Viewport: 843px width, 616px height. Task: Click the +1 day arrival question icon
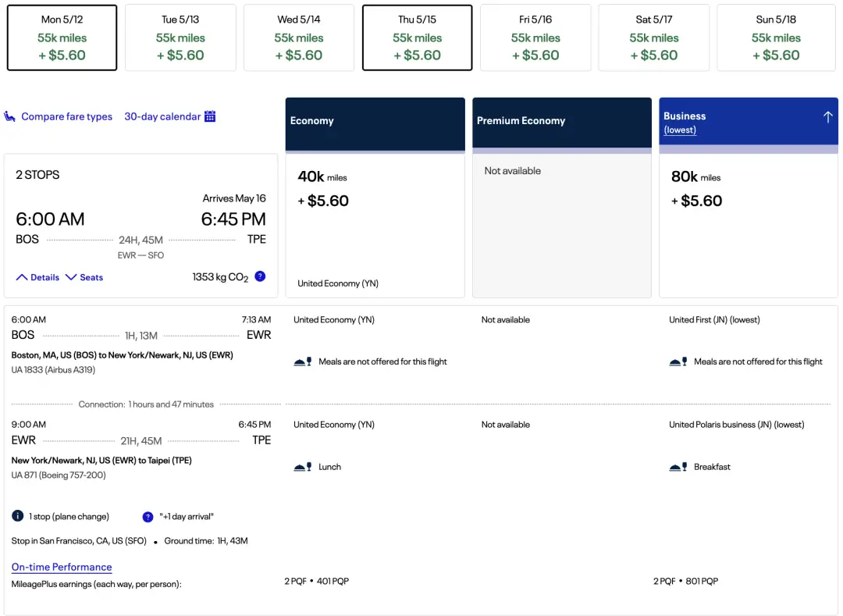click(148, 517)
